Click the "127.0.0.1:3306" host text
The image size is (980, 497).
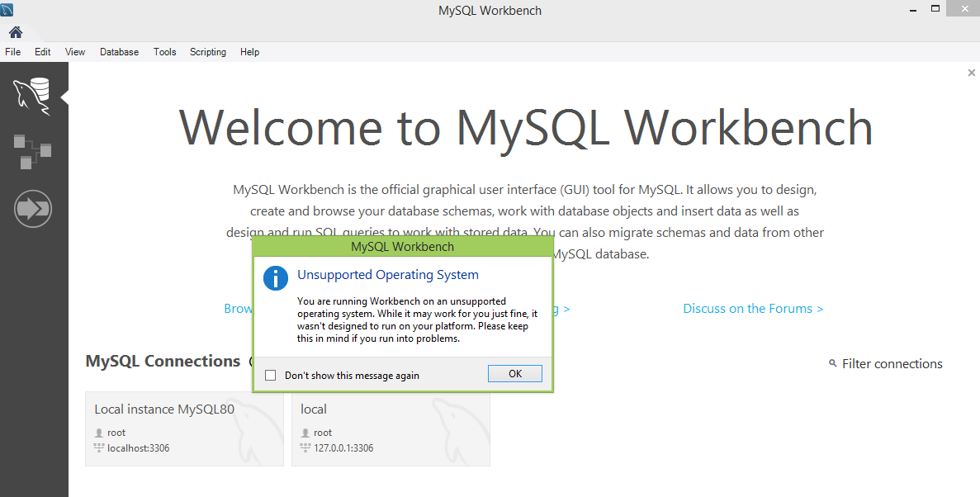(x=343, y=447)
